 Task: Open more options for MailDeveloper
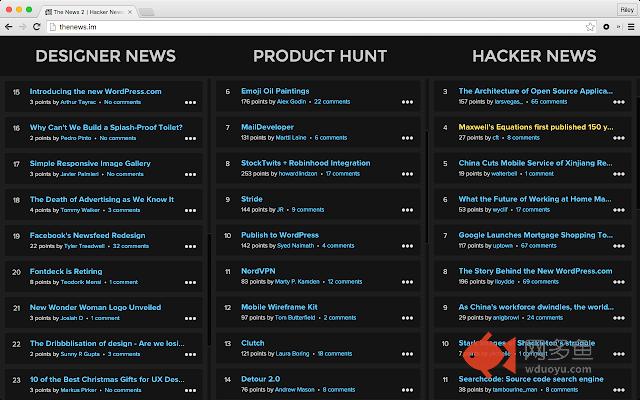pyautogui.click(x=407, y=138)
